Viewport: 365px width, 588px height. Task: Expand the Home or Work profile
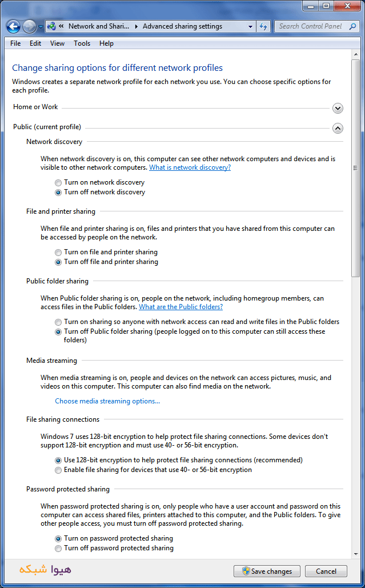tap(338, 109)
